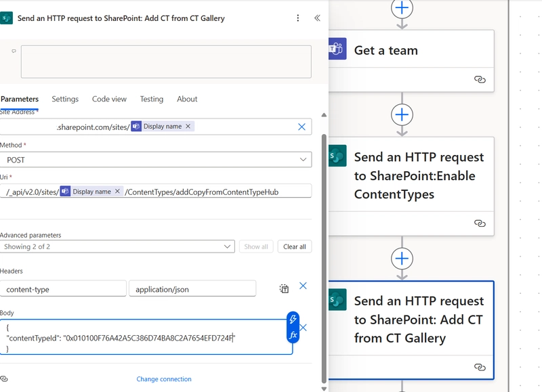Collapse the action panel with double chevron
The height and width of the screenshot is (392, 542).
tap(317, 18)
